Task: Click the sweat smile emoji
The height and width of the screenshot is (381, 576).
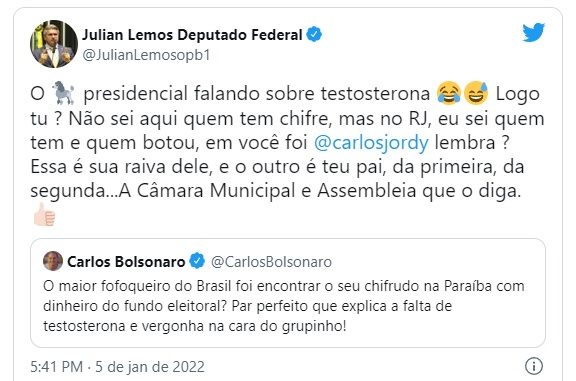Action: 476,93
